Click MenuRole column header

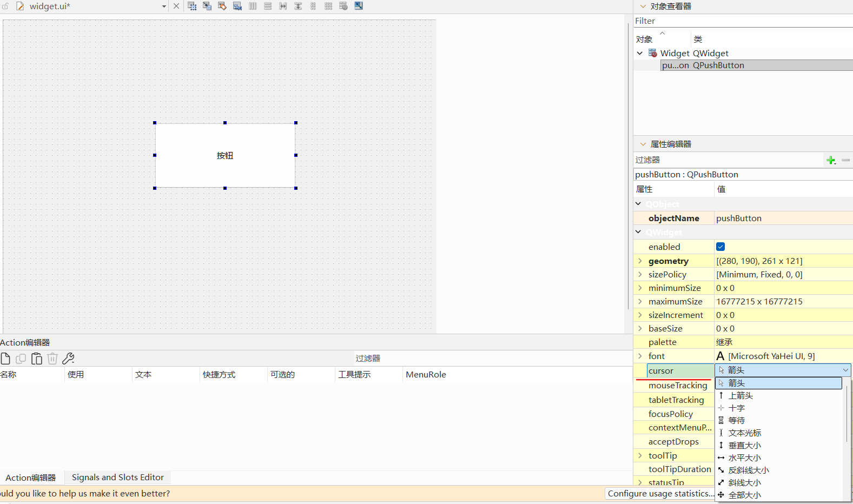tap(517, 374)
